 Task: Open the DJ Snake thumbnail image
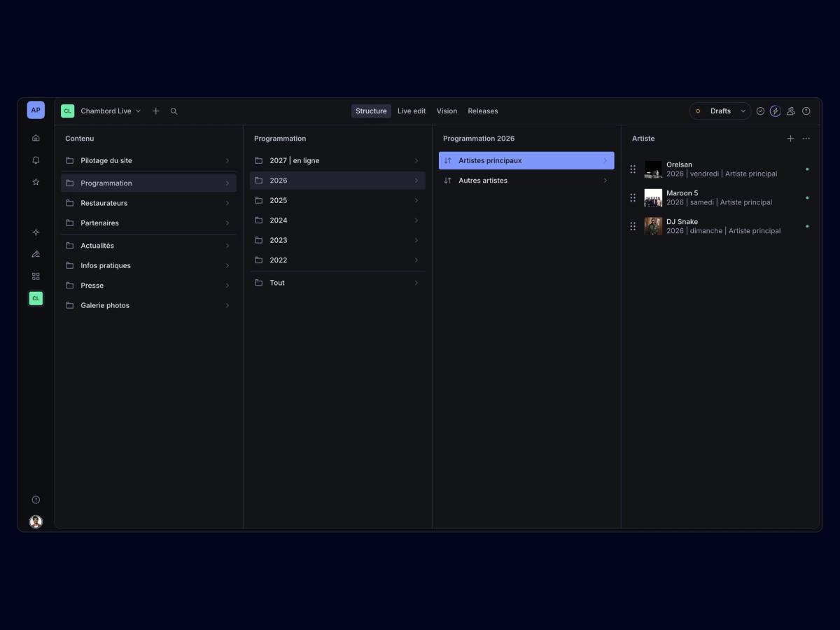pos(653,226)
